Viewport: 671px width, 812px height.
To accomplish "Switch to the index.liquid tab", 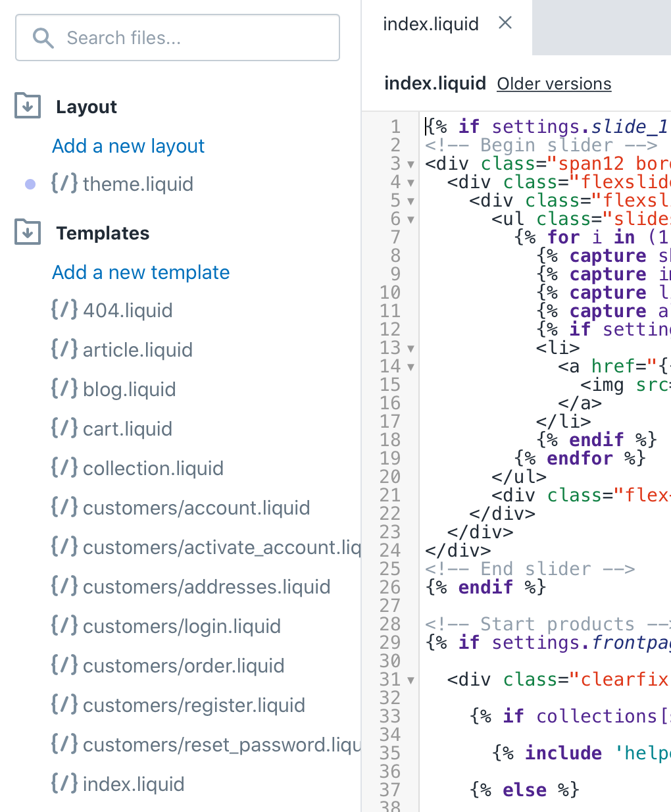I will tap(431, 24).
